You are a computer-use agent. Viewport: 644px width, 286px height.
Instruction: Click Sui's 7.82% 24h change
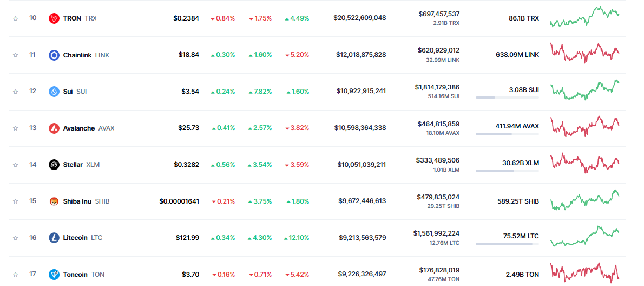pos(260,92)
